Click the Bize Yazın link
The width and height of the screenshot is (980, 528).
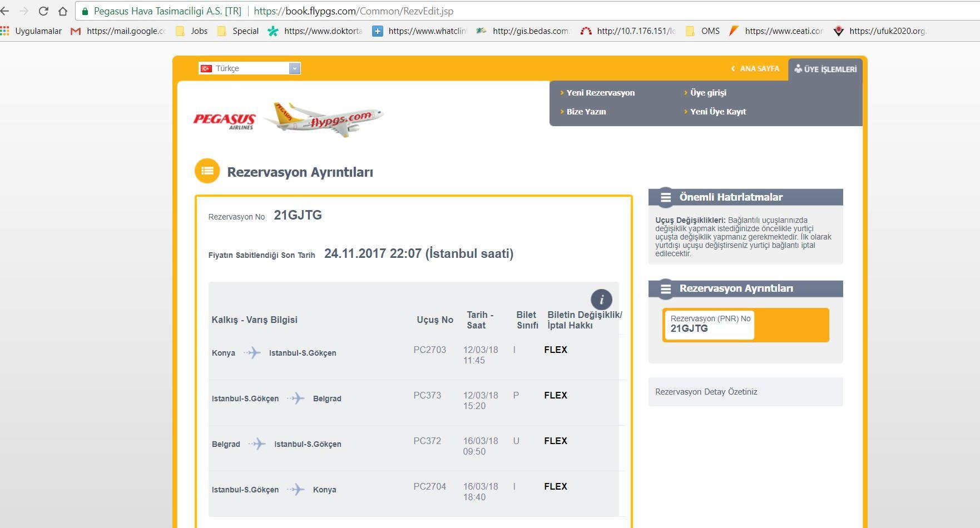click(586, 112)
